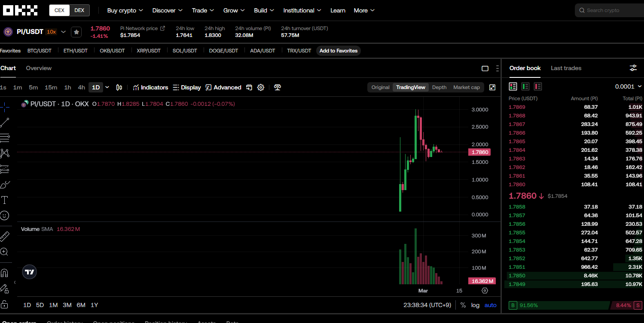Screen dimensions: 644x323
Task: Change order book precision 0.0001 dropdown
Action: click(x=629, y=86)
